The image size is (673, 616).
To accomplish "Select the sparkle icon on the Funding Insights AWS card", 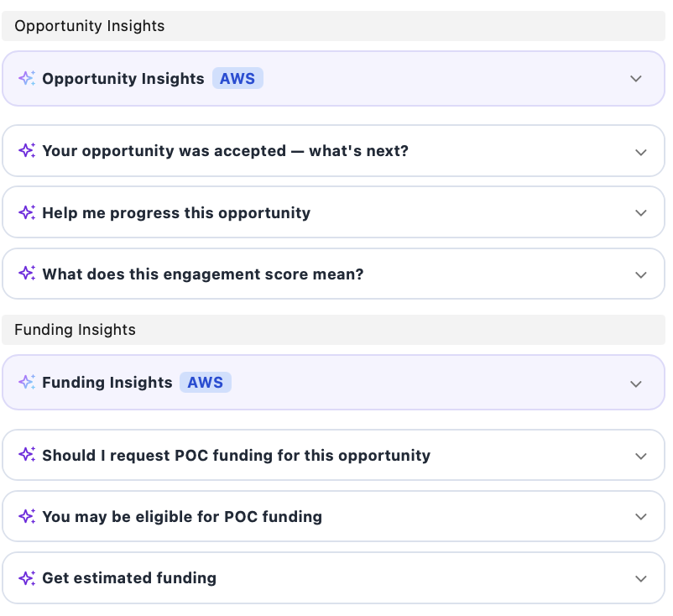I will (26, 382).
